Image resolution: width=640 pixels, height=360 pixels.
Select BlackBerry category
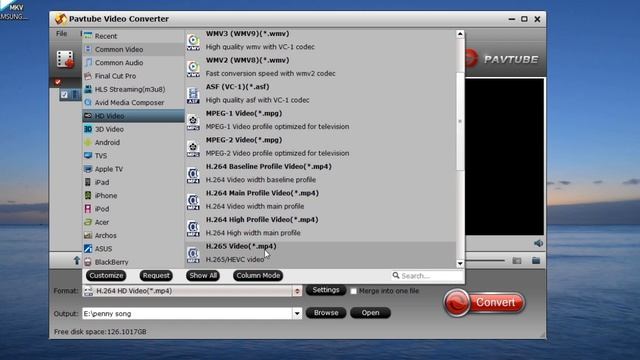133,262
